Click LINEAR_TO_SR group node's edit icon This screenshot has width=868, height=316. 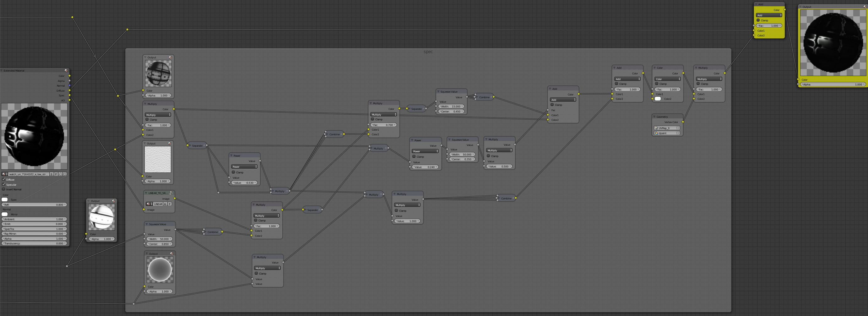tap(171, 193)
